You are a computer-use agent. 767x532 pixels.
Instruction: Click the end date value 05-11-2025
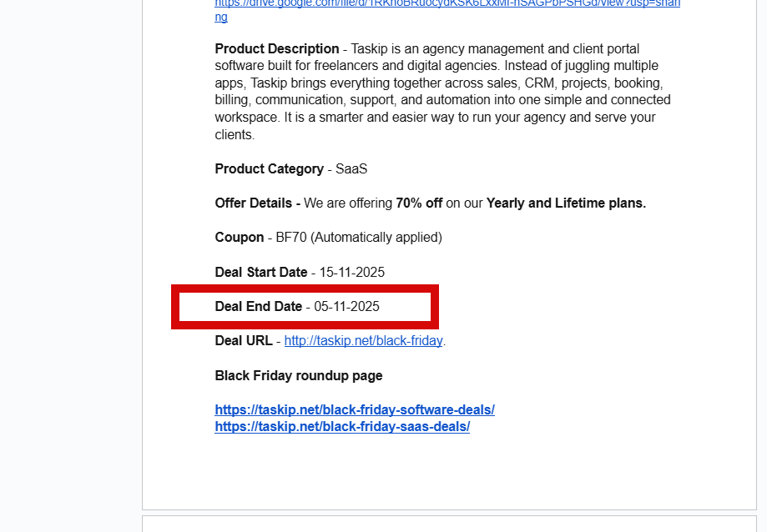click(347, 307)
